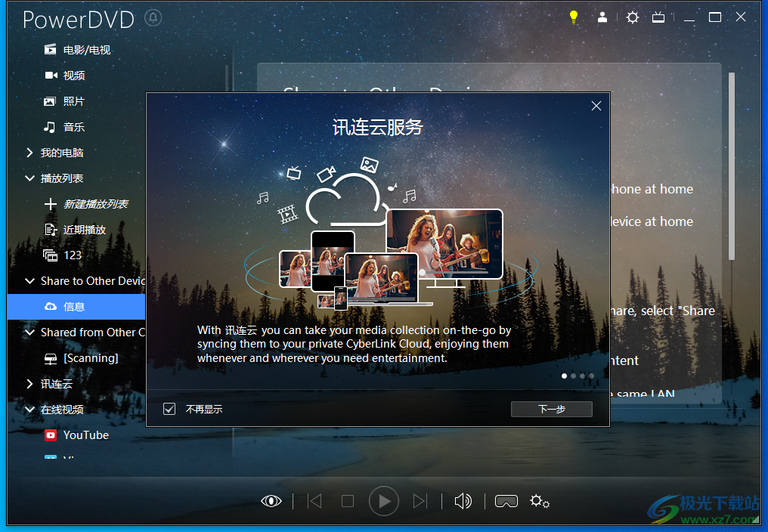Collapse Shared from Other section
Viewport: 768px width, 532px height.
pyautogui.click(x=29, y=332)
